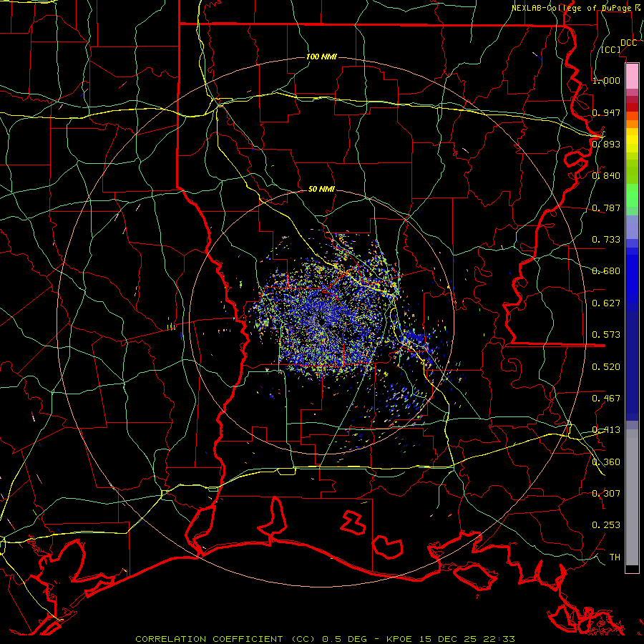Click the 0.893 scale value
The image size is (644, 644).
[x=606, y=144]
